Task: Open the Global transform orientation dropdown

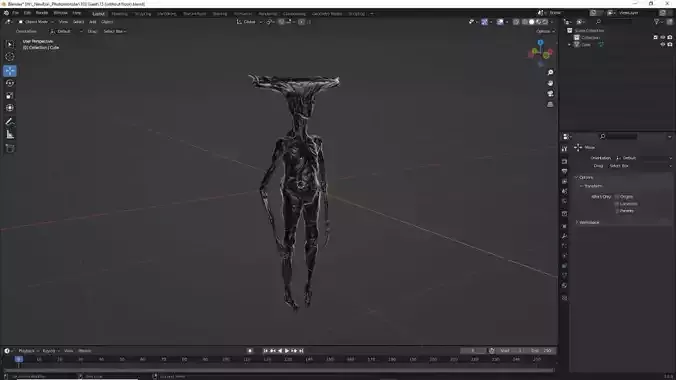Action: 249,22
